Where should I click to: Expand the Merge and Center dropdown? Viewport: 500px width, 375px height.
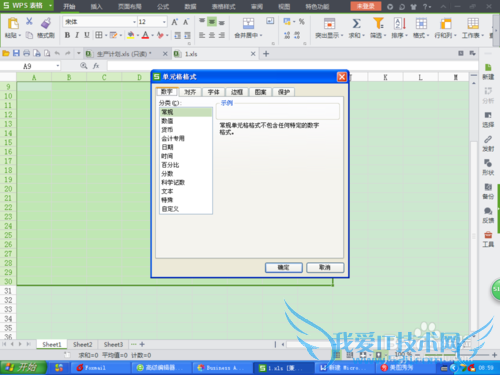[x=261, y=35]
